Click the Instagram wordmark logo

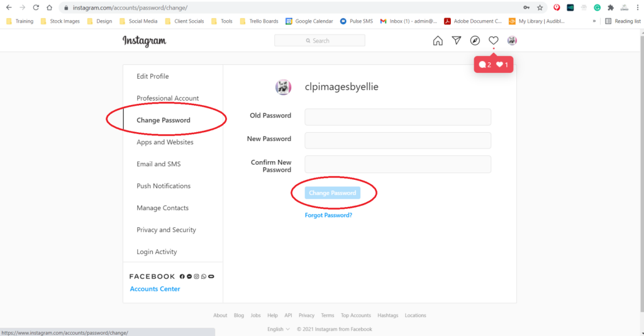coord(144,41)
